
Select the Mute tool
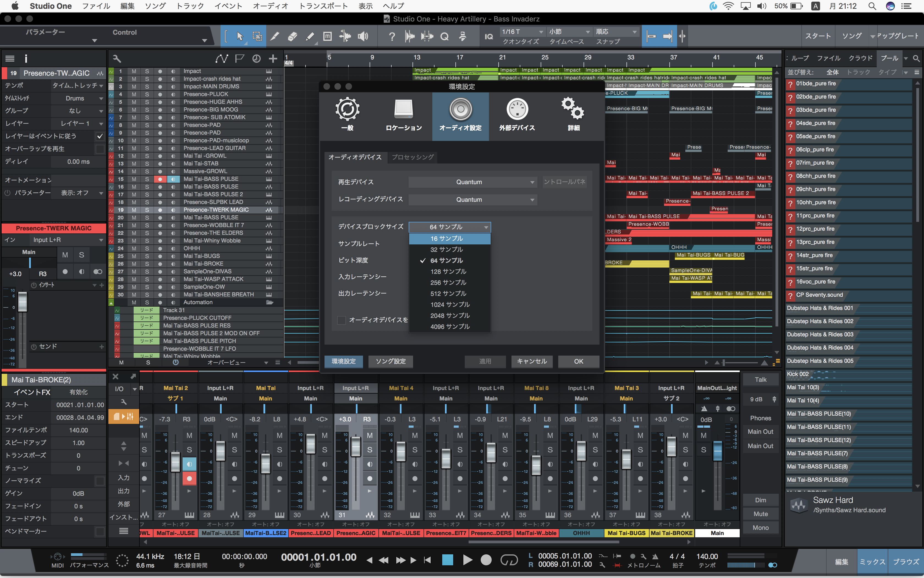pyautogui.click(x=327, y=36)
